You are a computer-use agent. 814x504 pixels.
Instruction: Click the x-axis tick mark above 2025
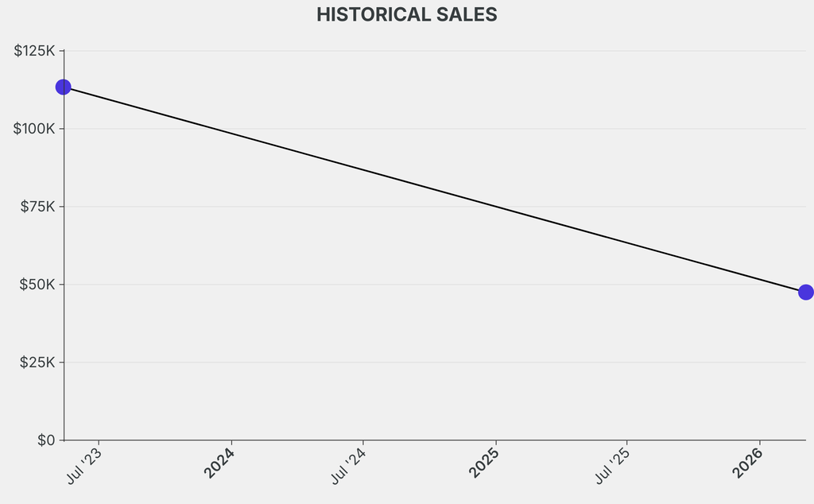pyautogui.click(x=496, y=443)
